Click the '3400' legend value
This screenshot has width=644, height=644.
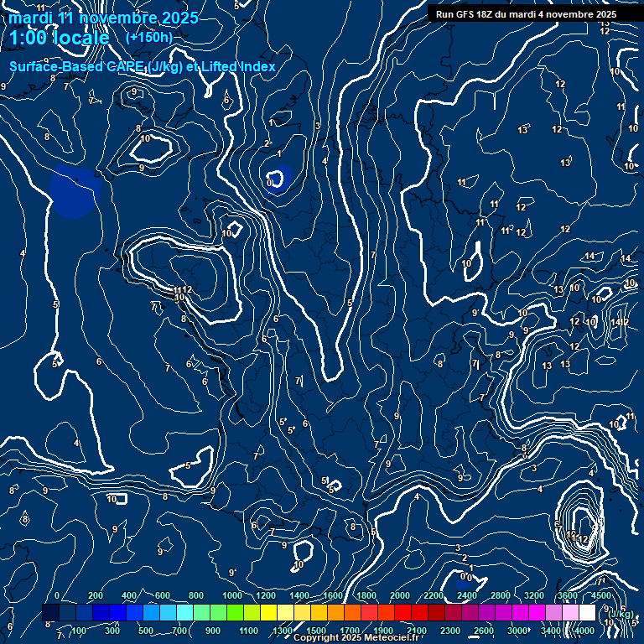pos(551,631)
